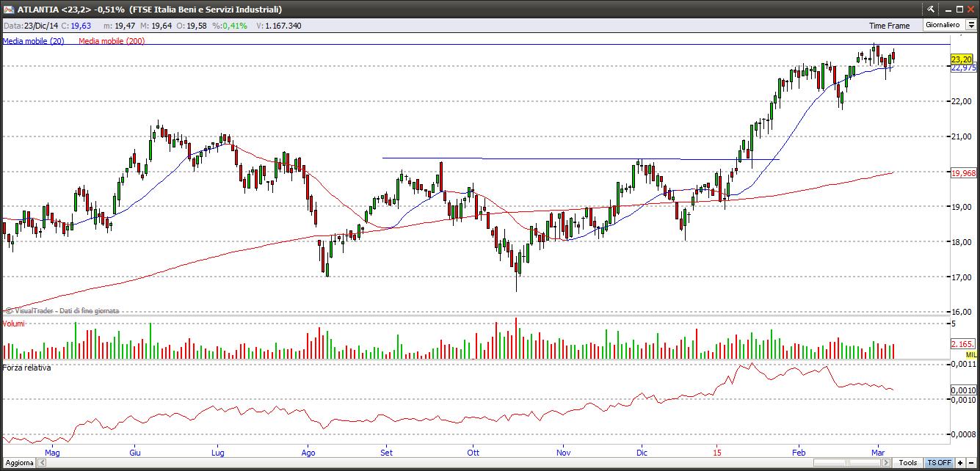Click the Media mobile (200) label

[112, 41]
